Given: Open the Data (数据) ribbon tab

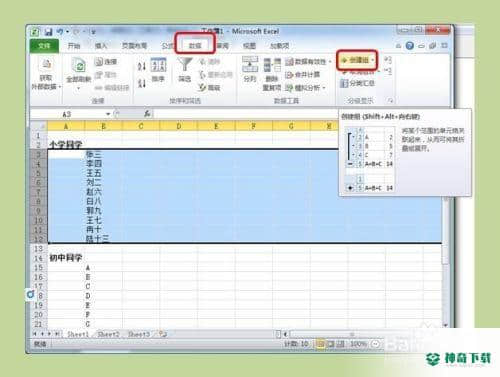Looking at the screenshot, I should click(195, 46).
